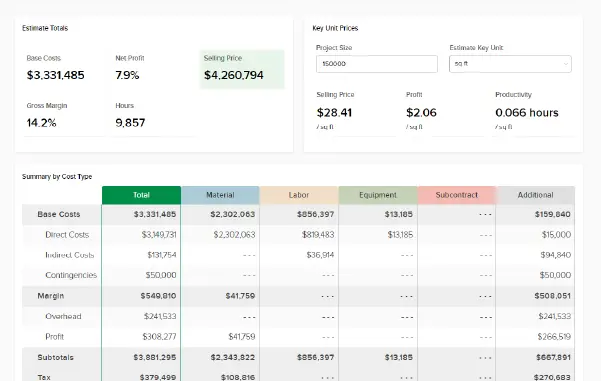Click the Profit row label in table

(54, 337)
